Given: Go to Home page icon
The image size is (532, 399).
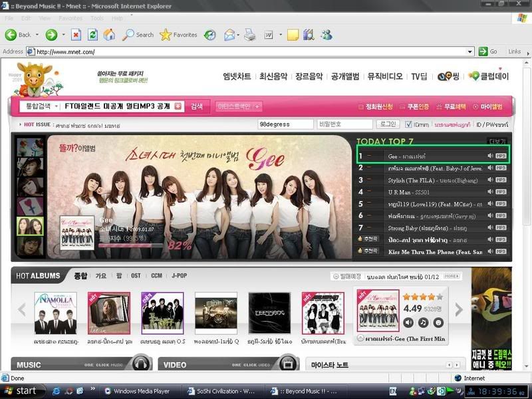Looking at the screenshot, I should pyautogui.click(x=109, y=35).
